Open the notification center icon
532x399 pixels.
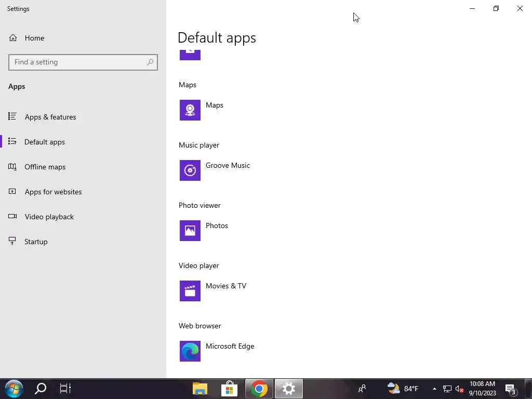point(510,389)
